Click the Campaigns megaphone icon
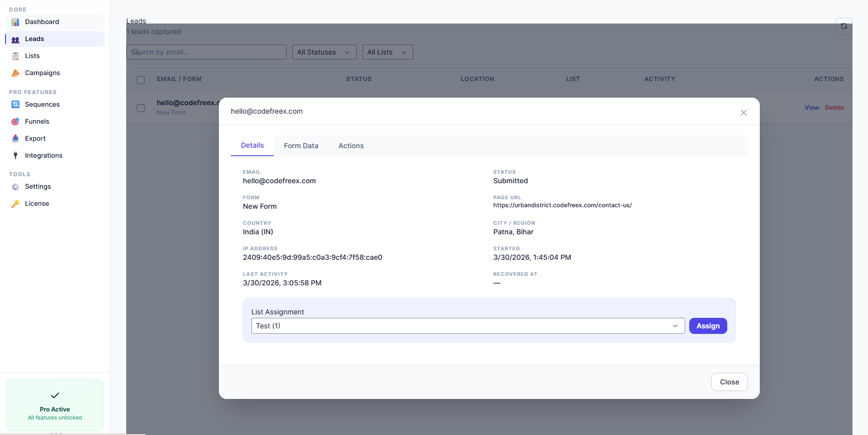 point(16,73)
